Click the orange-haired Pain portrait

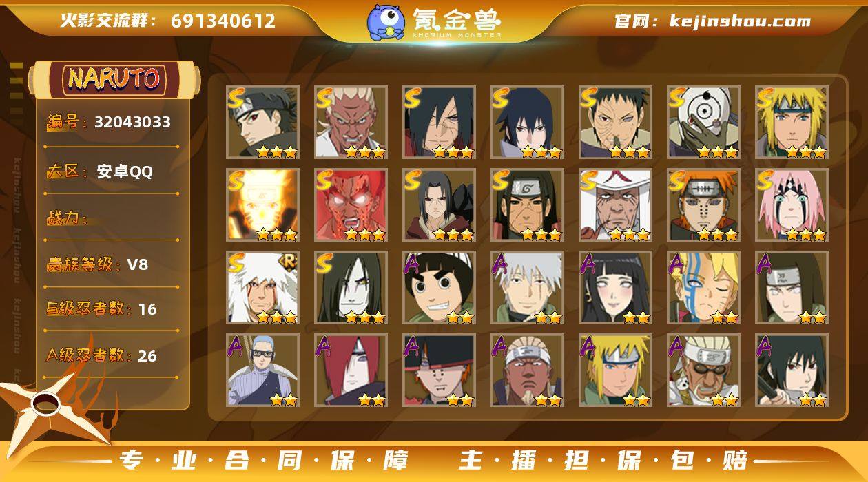pos(703,205)
